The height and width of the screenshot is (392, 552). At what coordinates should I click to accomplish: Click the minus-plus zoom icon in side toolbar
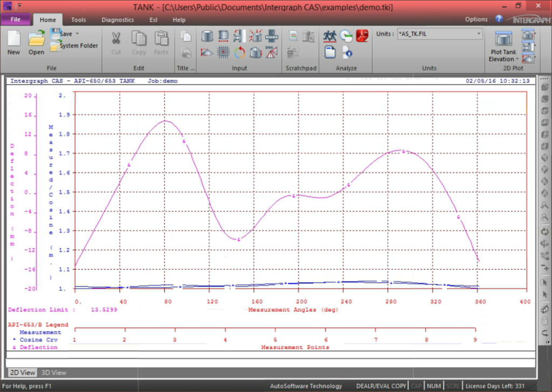tap(544, 268)
